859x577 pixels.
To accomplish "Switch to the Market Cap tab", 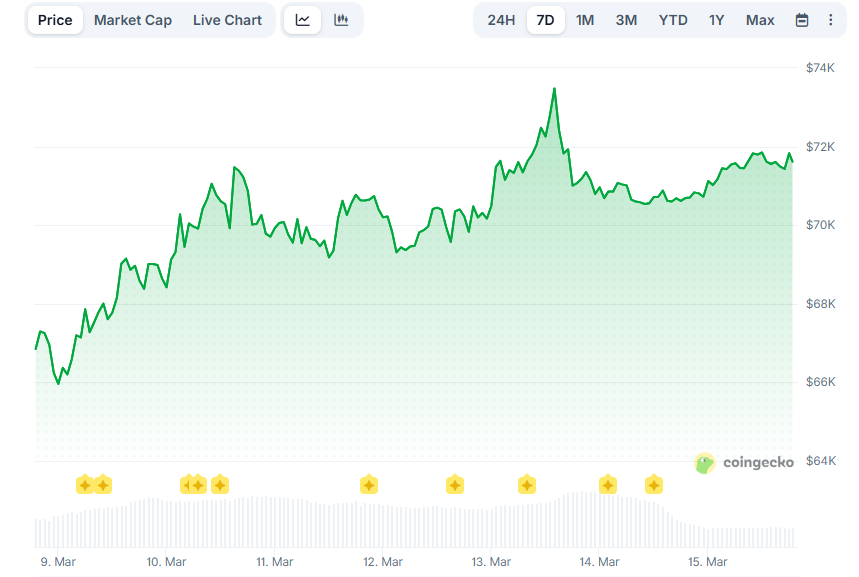I will click(x=133, y=20).
